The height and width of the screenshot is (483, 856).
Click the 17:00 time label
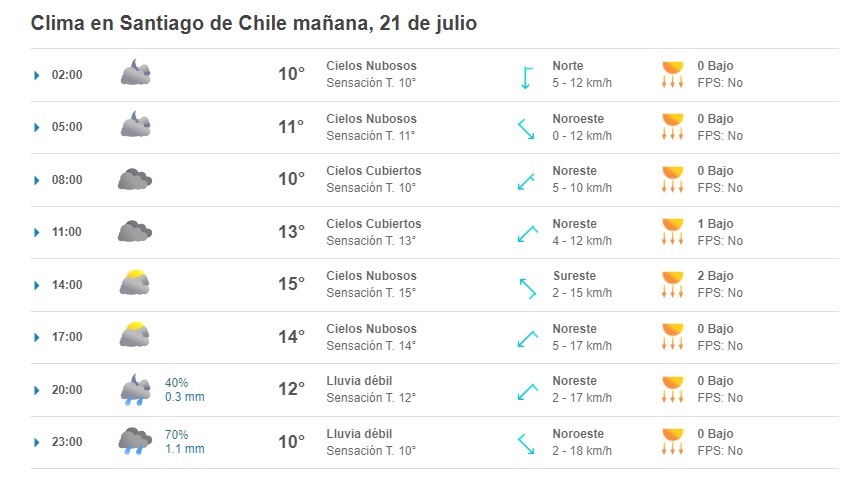tap(67, 337)
